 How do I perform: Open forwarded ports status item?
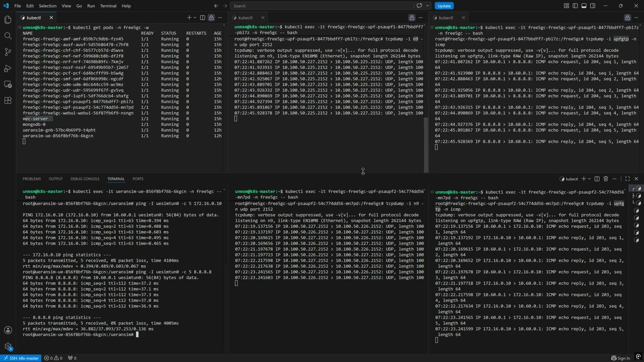[x=71, y=358]
